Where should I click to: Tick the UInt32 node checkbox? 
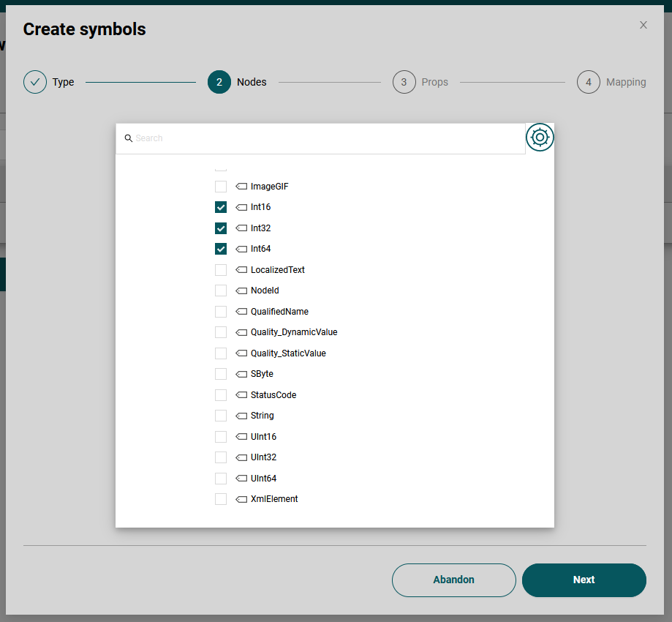pos(221,457)
